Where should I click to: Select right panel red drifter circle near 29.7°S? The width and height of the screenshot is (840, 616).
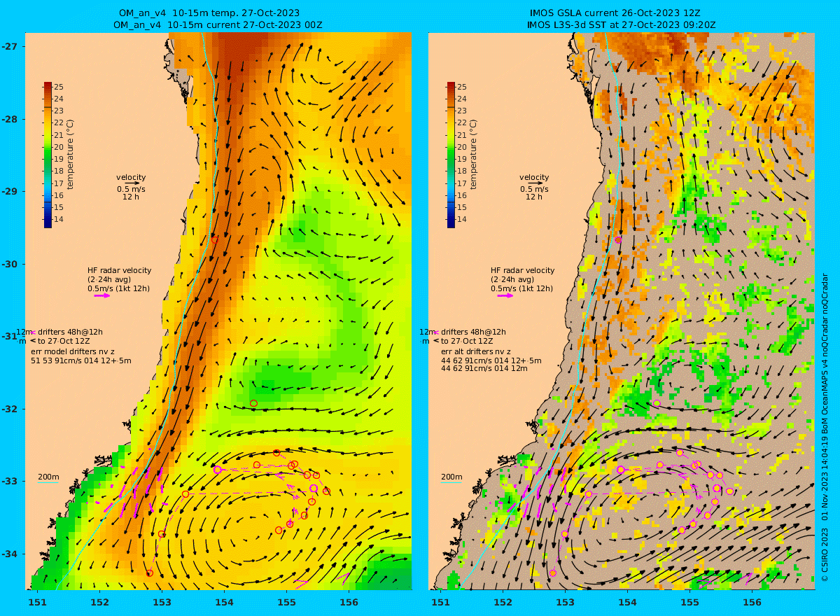coord(617,239)
